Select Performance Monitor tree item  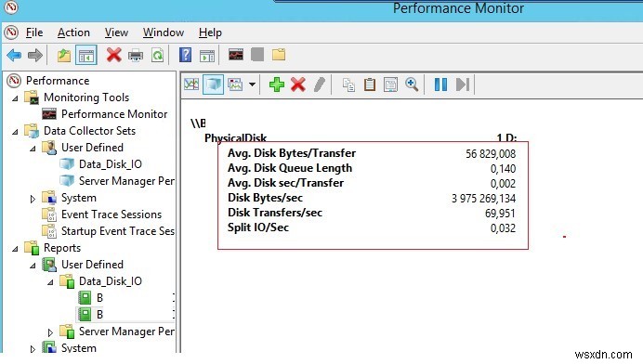coord(114,114)
